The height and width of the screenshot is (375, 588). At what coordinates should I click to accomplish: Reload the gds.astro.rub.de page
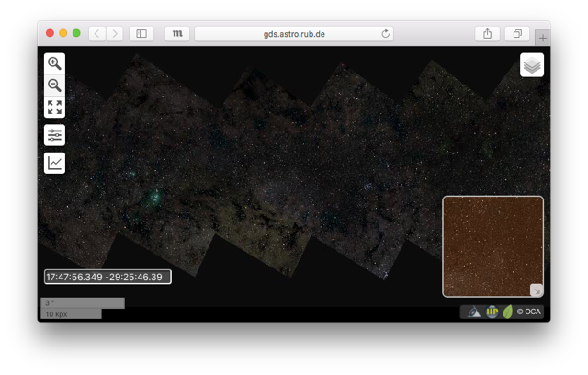(385, 33)
